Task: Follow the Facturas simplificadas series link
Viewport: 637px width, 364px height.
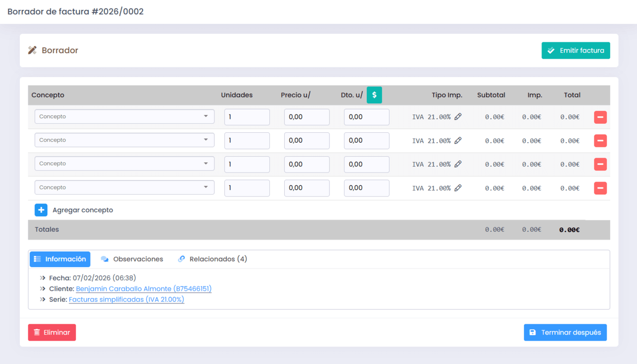Action: (x=126, y=300)
